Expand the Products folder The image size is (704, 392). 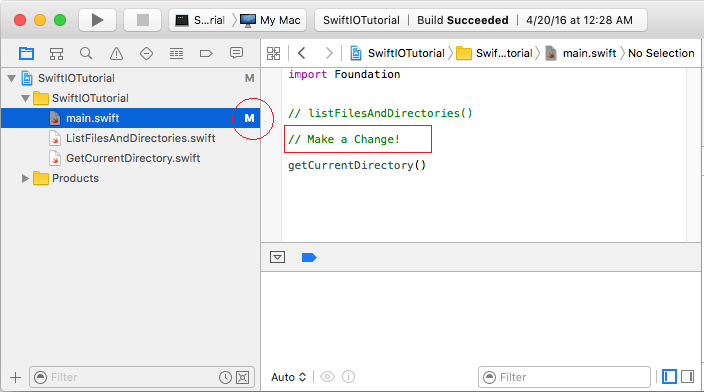[25, 179]
